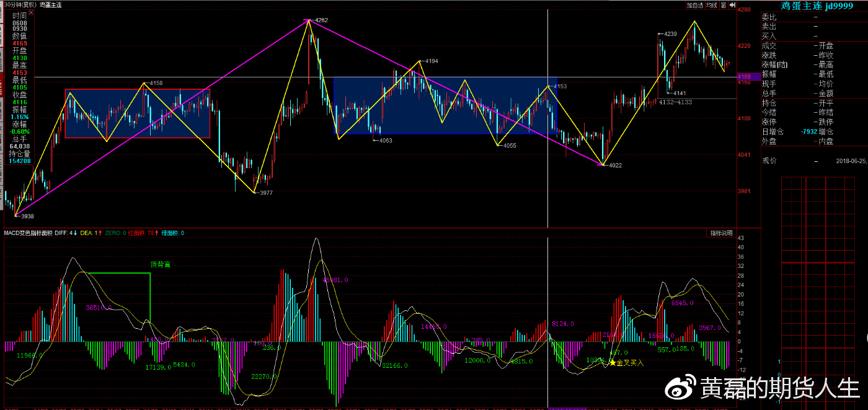Click the 振幅 1.16% value in data box
The width and height of the screenshot is (868, 410).
coord(20,117)
